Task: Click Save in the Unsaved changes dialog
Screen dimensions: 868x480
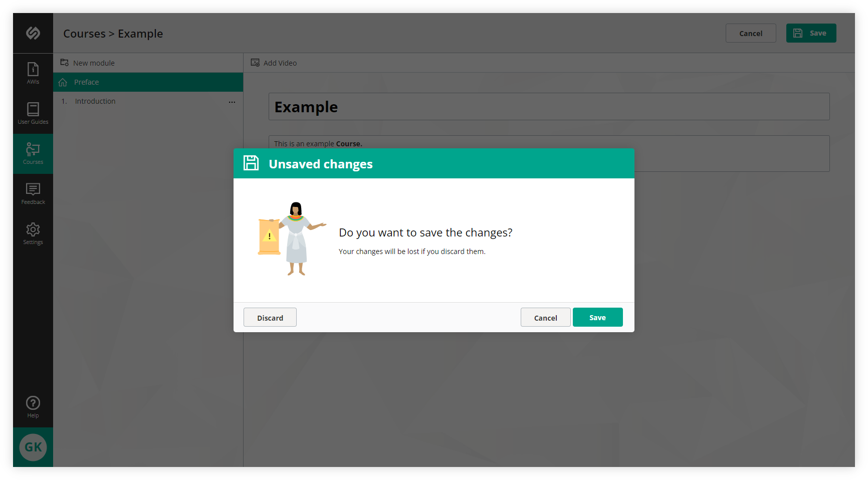Action: [x=597, y=317]
